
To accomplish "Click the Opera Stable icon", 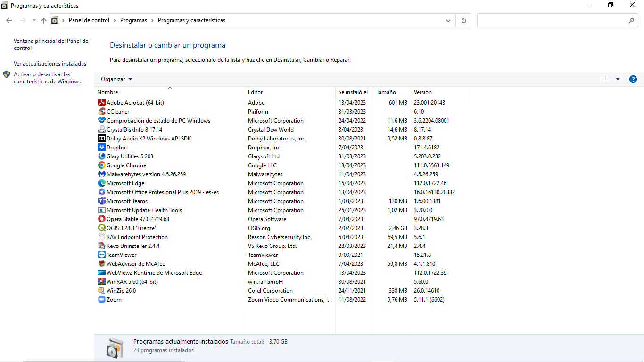I will point(101,219).
